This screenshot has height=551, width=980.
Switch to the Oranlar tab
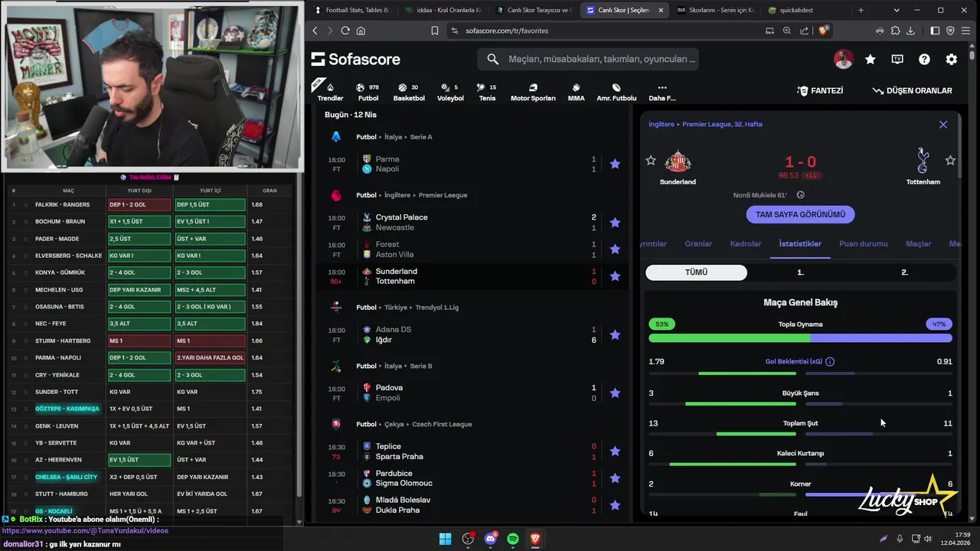tap(698, 244)
